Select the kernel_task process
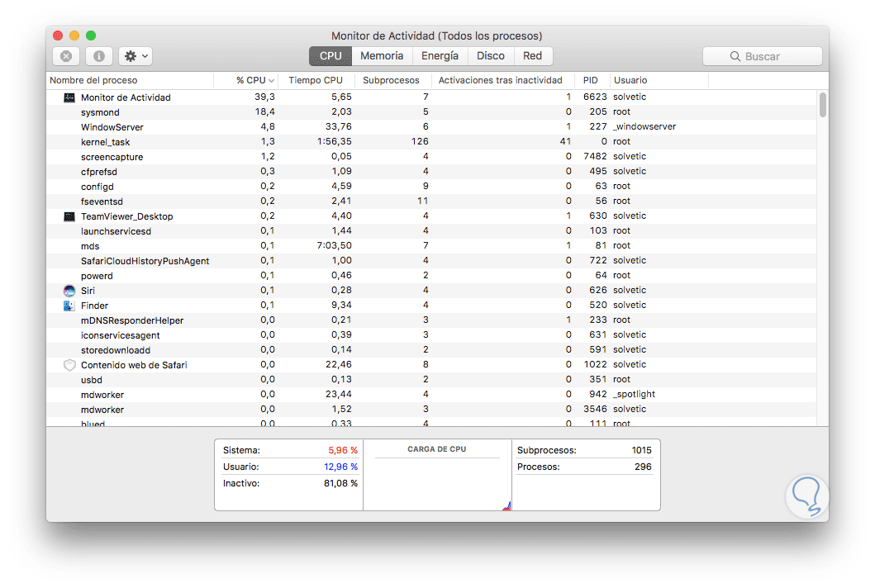875x588 pixels. [431, 142]
